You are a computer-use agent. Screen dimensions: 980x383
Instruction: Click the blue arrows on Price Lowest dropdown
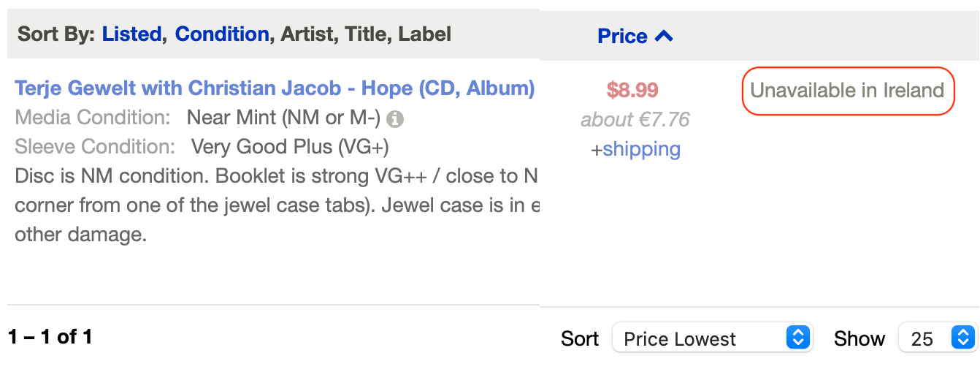pyautogui.click(x=799, y=338)
